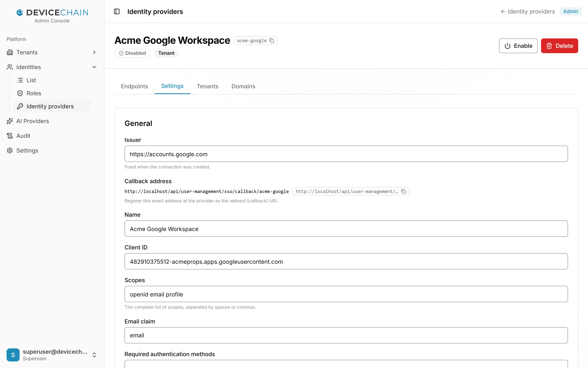Click into the Email claim field
The height and width of the screenshot is (368, 588).
[x=346, y=335]
